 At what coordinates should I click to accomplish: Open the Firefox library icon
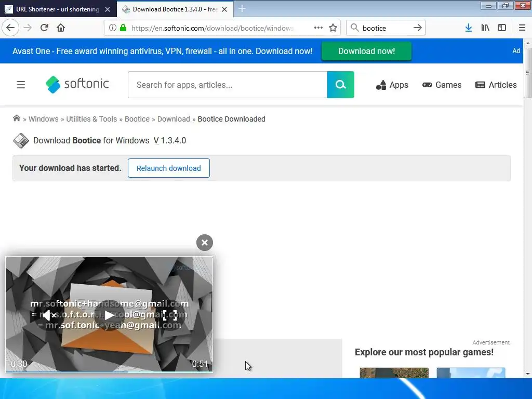pyautogui.click(x=485, y=28)
